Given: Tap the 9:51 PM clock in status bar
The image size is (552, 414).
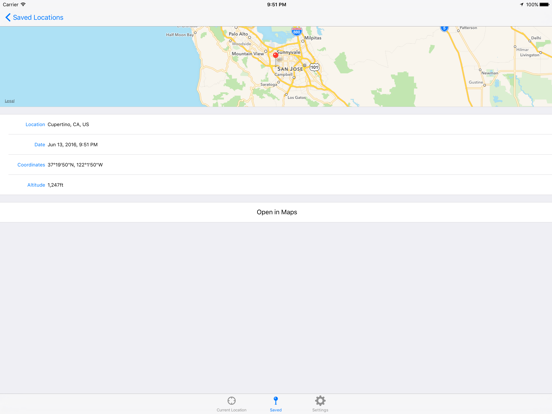Looking at the screenshot, I should 276,5.
